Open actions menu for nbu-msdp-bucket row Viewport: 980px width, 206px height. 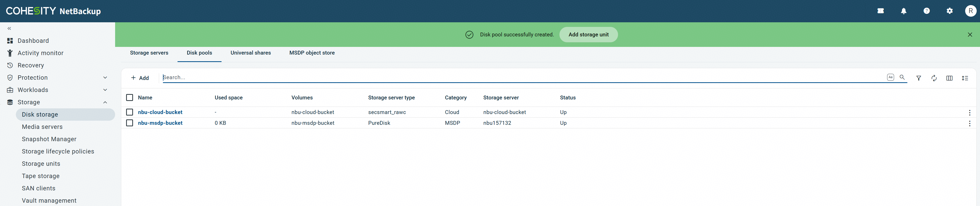969,123
